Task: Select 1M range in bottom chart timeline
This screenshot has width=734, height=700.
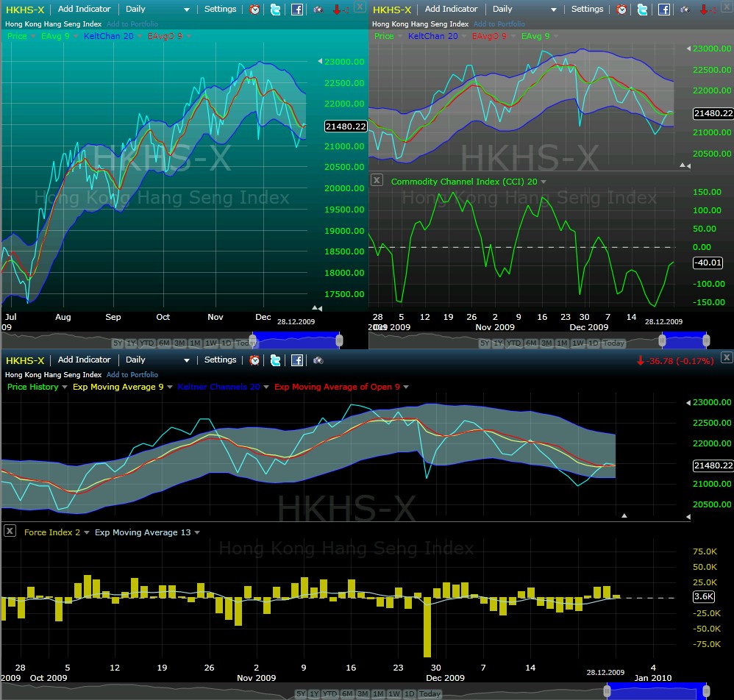Action: (378, 693)
